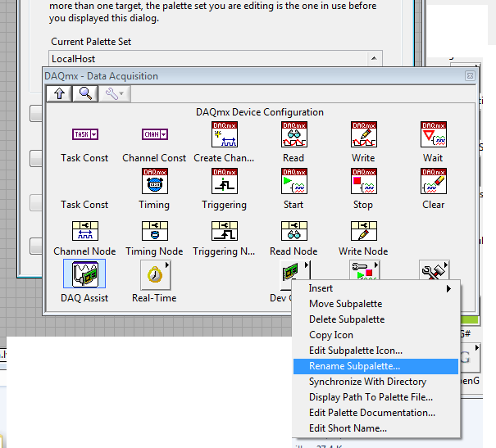The width and height of the screenshot is (496, 448).
Task: Choose Edit Palette Documentation...
Action: [x=375, y=412]
